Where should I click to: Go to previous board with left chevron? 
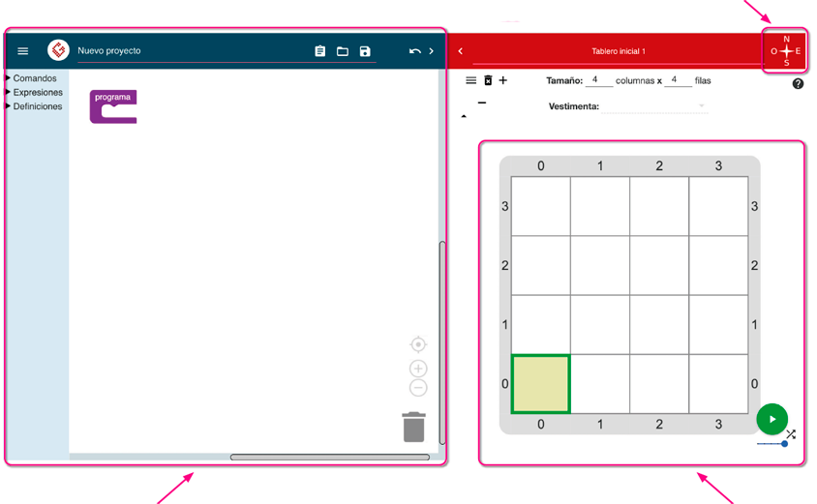tap(461, 51)
